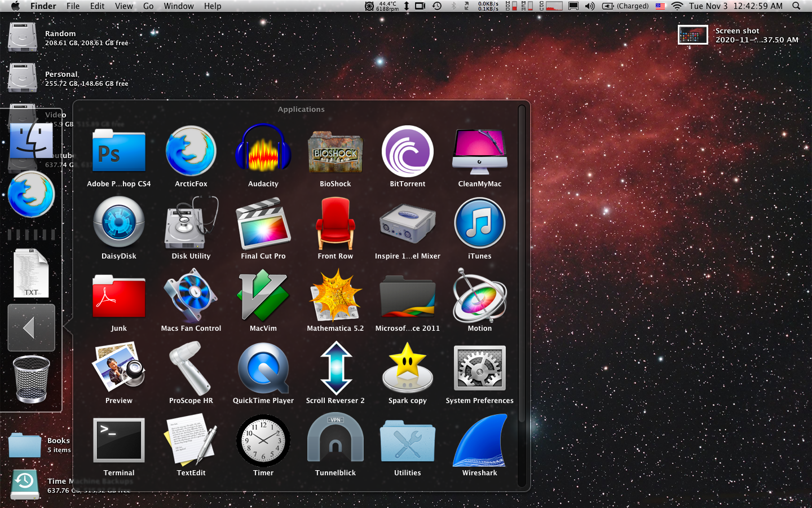This screenshot has width=812, height=508.
Task: Open Final Cut Pro
Action: click(x=263, y=224)
